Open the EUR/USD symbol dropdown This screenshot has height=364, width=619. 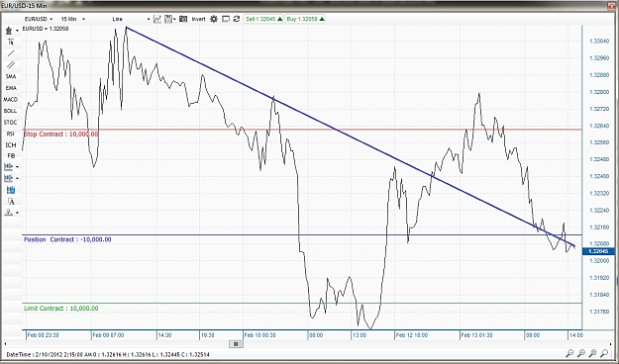coord(39,19)
